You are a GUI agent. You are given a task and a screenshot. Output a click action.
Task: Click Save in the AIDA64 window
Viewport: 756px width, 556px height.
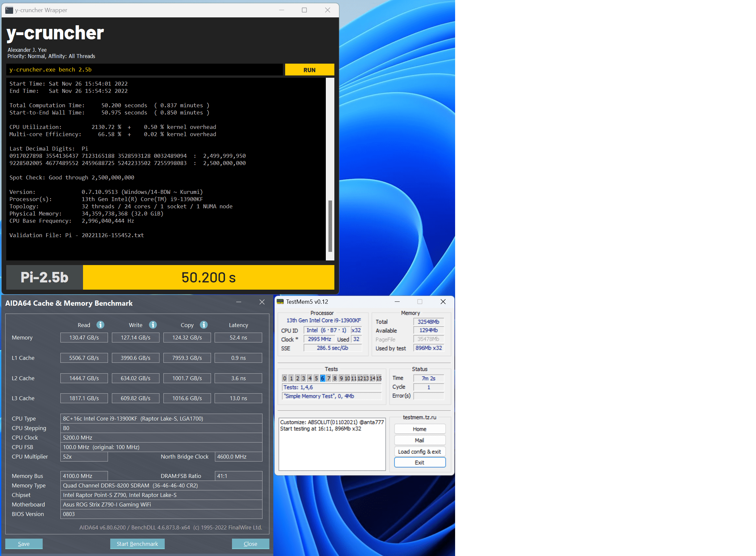(x=24, y=544)
